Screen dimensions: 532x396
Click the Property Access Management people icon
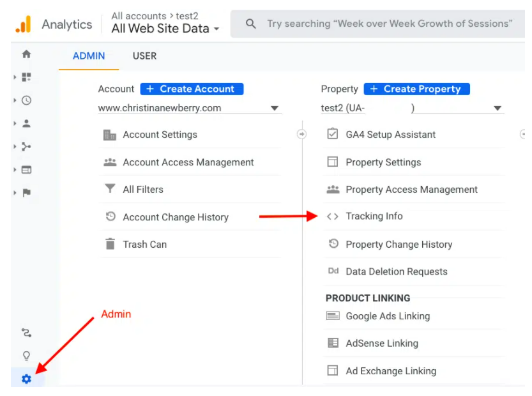coord(333,189)
